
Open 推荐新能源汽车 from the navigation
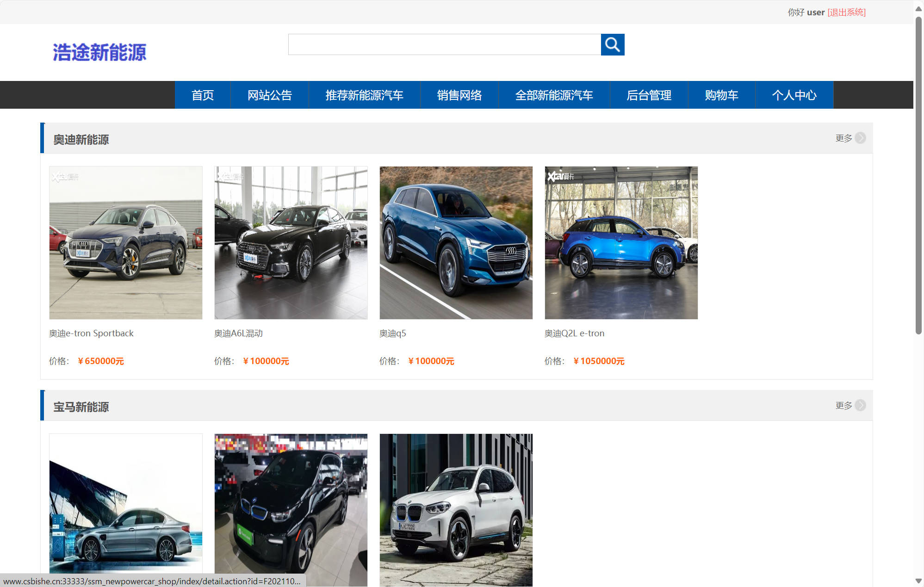tap(364, 95)
